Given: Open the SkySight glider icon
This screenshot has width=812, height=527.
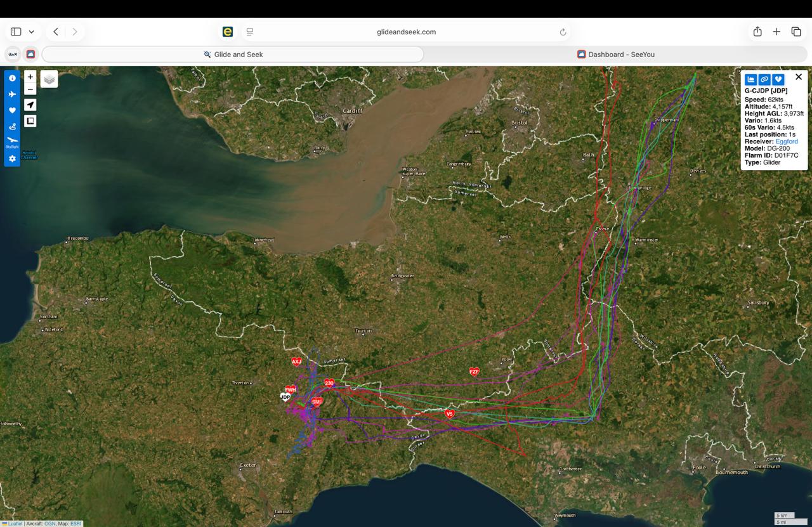Looking at the screenshot, I should (12, 142).
